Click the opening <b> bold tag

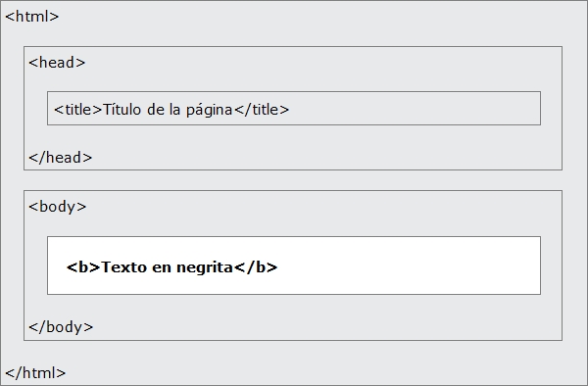pos(83,267)
